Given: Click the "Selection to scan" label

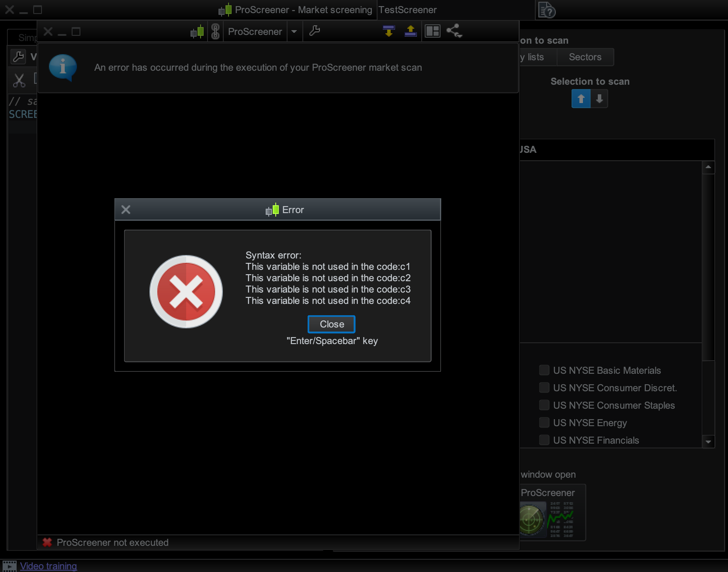Looking at the screenshot, I should click(590, 82).
